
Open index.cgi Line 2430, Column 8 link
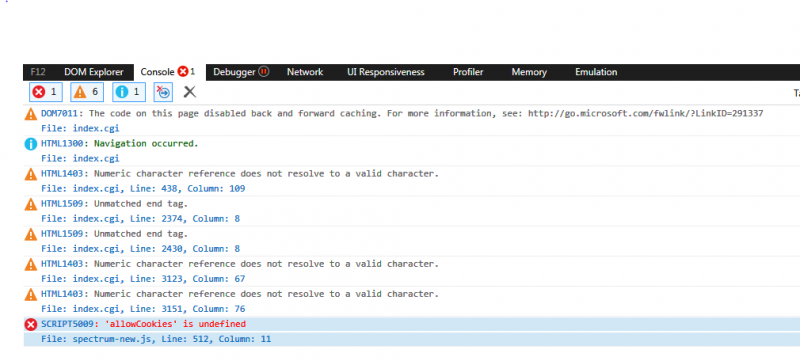tap(140, 249)
